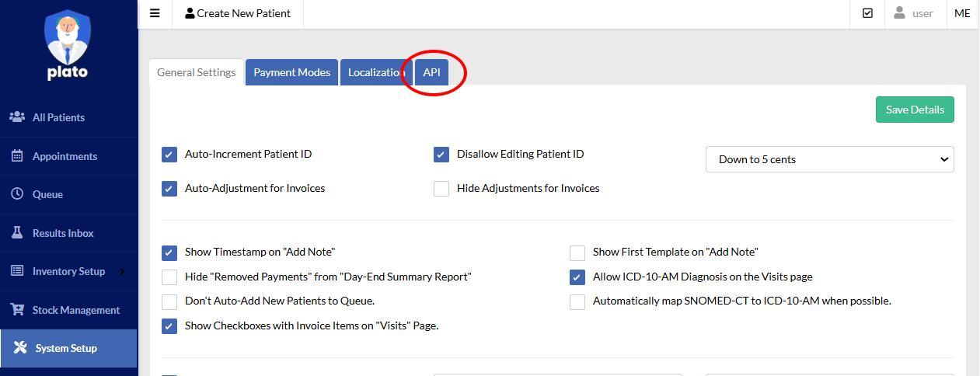Enable Don't Auto-Add New Patients to Queue

point(169,301)
